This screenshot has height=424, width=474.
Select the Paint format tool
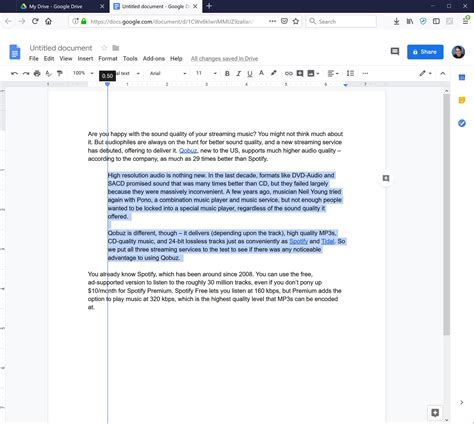(60, 73)
